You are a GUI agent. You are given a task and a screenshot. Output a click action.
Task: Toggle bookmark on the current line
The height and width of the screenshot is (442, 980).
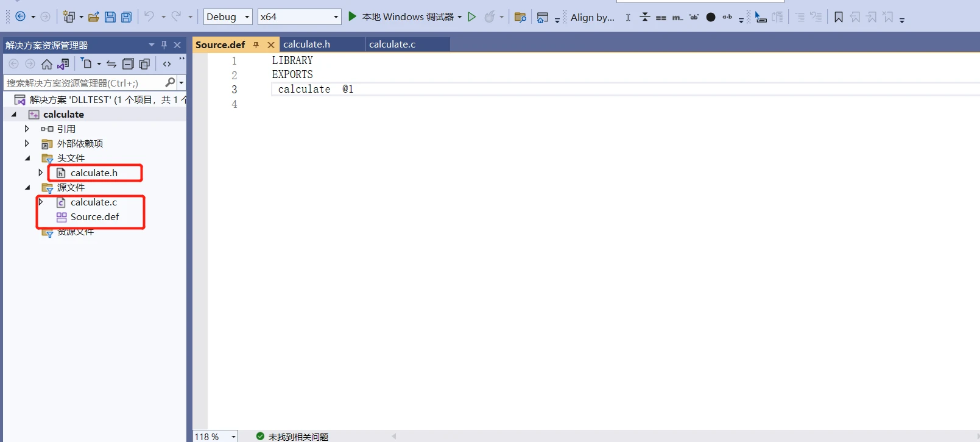[x=839, y=17]
